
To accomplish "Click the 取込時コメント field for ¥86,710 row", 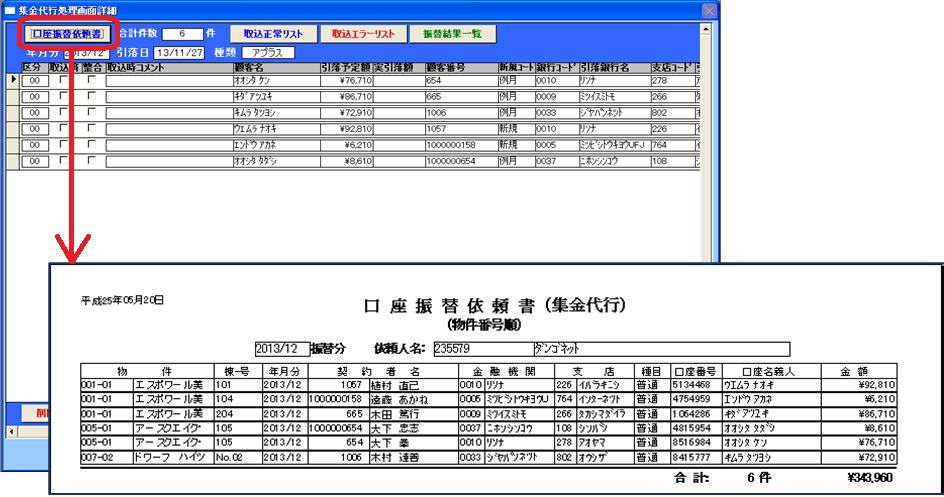I will point(167,96).
